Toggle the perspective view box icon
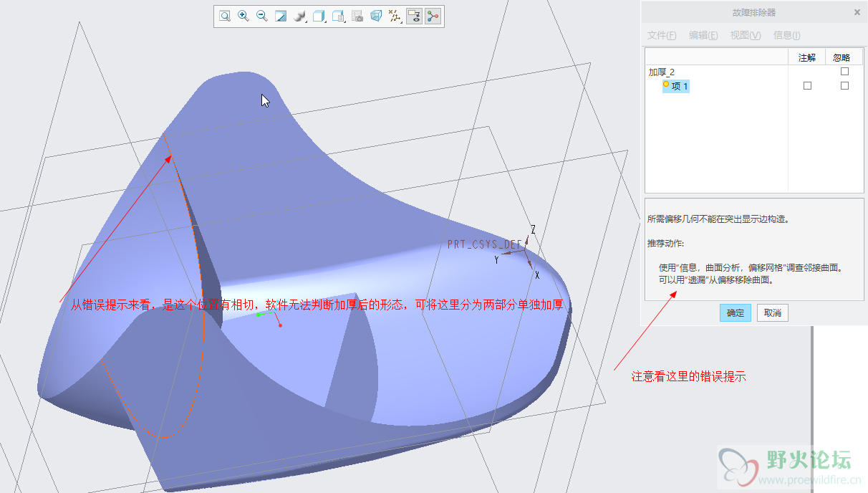The height and width of the screenshot is (493, 868). [x=376, y=16]
